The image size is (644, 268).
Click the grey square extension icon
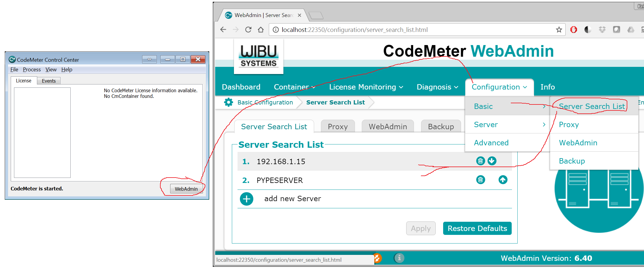coord(617,30)
